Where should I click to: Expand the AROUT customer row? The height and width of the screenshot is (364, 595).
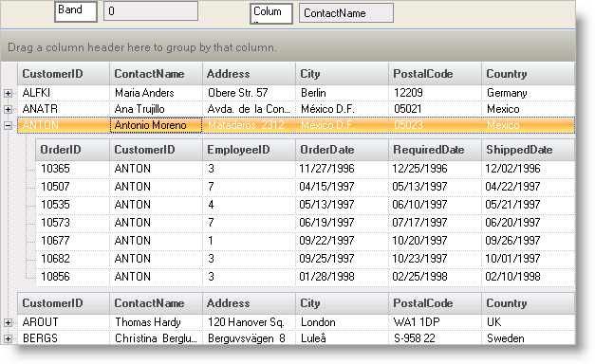tap(8, 322)
